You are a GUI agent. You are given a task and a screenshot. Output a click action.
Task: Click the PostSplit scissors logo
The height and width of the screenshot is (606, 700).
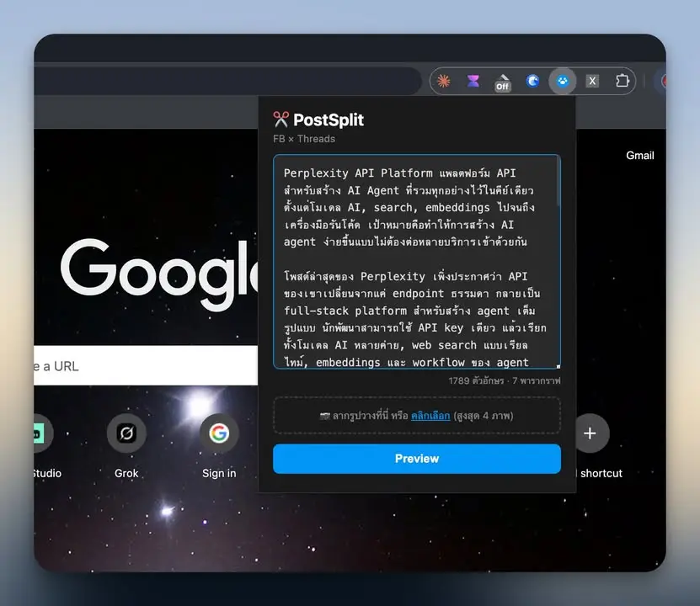click(281, 120)
